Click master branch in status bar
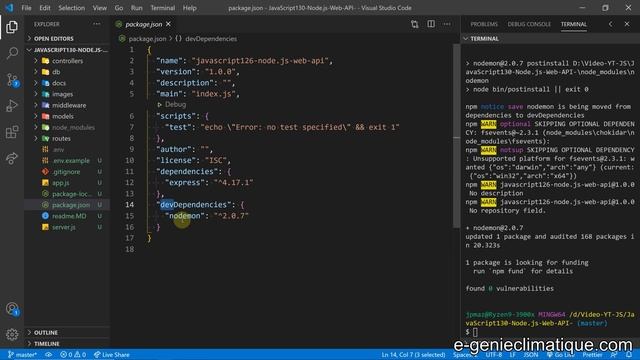Image resolution: width=640 pixels, height=360 pixels. (22, 355)
